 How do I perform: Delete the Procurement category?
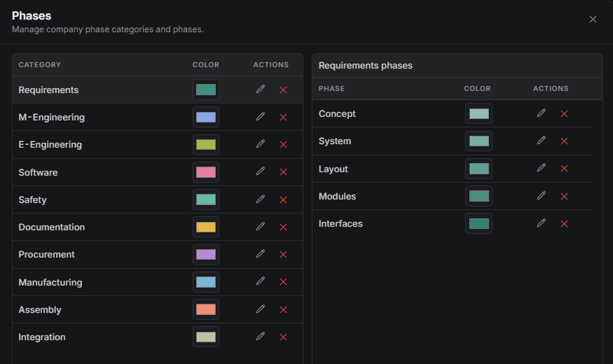click(x=284, y=254)
